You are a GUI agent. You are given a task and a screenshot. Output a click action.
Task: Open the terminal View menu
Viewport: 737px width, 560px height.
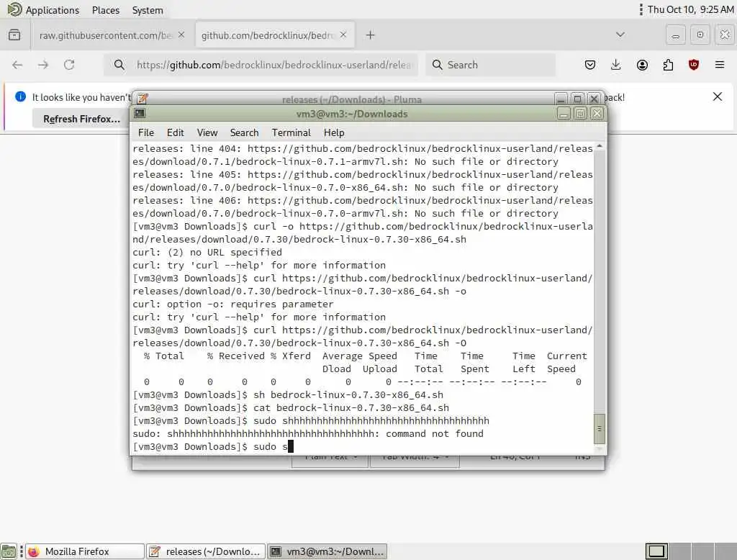(x=207, y=132)
